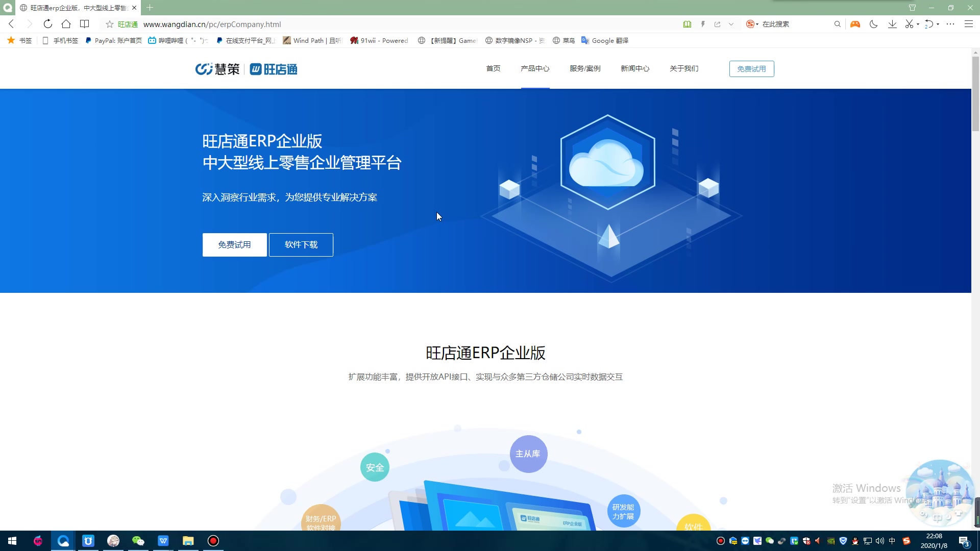The image size is (980, 551).
Task: Reload the current page
Action: (48, 24)
